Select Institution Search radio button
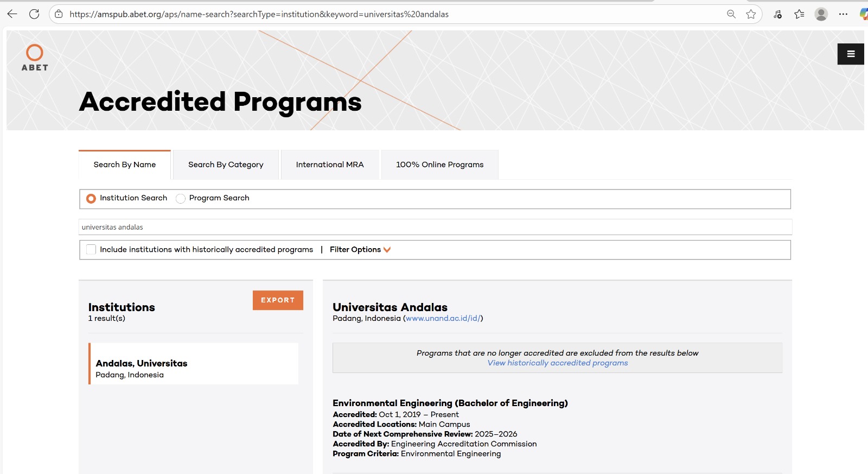 click(91, 199)
